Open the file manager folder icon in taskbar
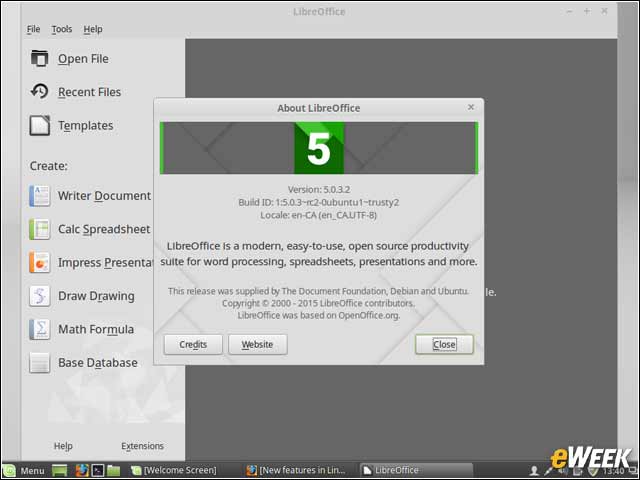The height and width of the screenshot is (480, 640). 114,471
